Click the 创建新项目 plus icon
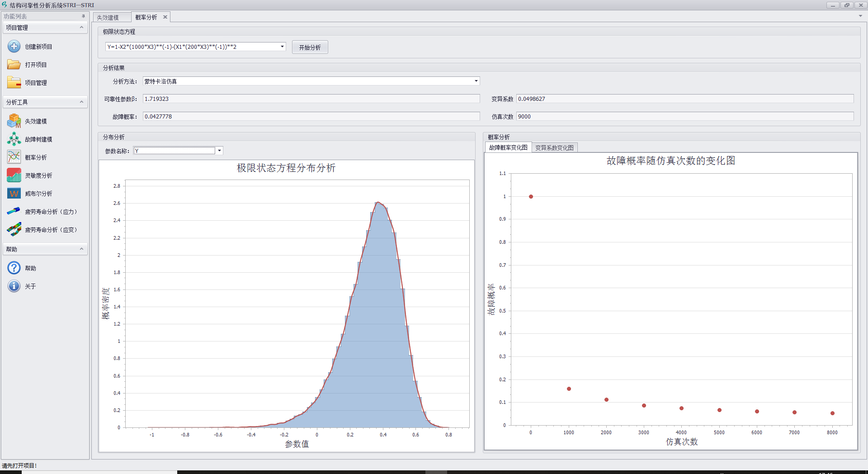Screen dimensions: 868x474 tap(14, 47)
